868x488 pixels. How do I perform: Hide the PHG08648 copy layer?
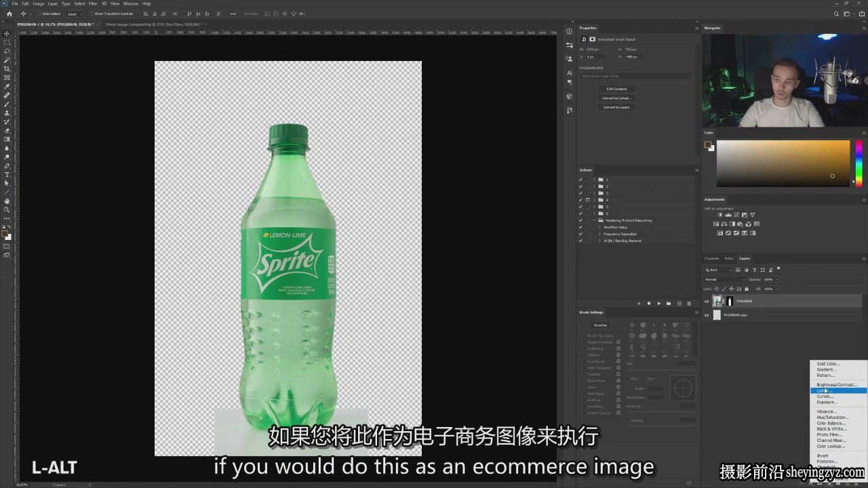tap(707, 315)
